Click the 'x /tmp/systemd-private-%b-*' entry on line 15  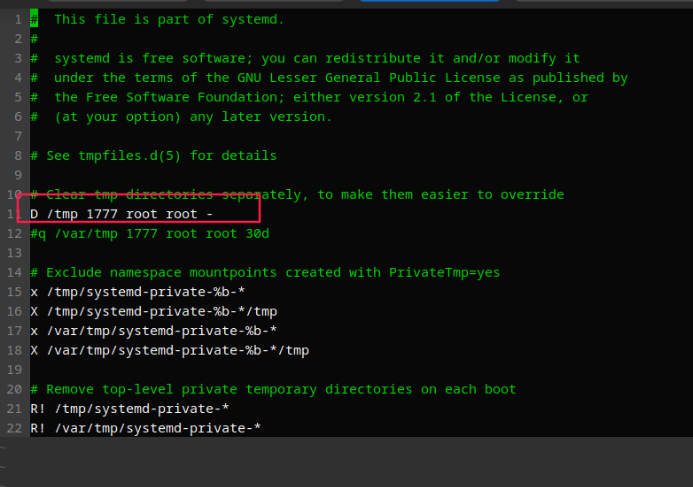(137, 292)
